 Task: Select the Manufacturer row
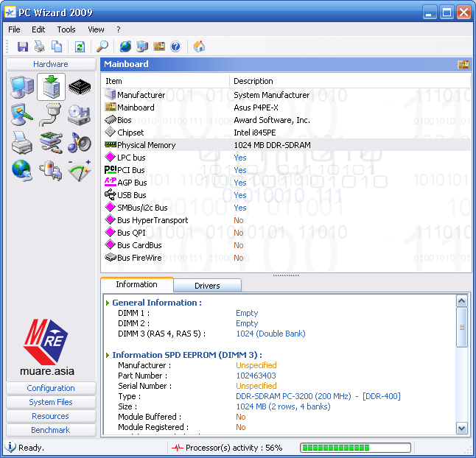pyautogui.click(x=286, y=95)
